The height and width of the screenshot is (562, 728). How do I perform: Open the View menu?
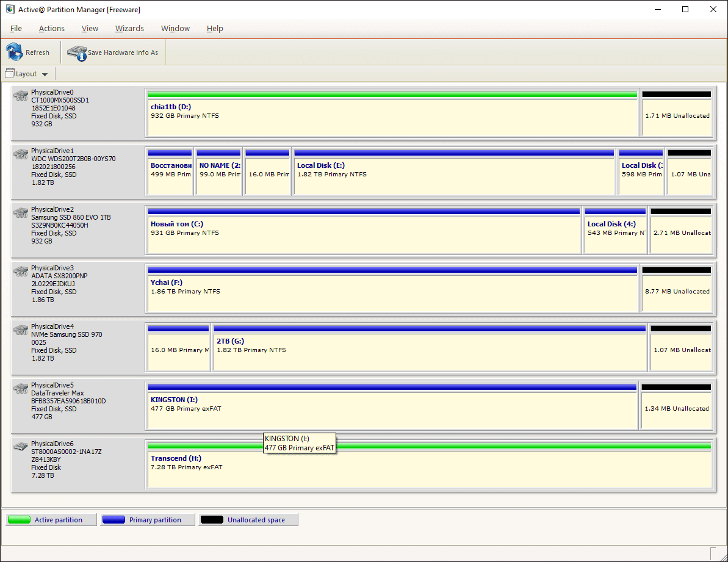(90, 28)
